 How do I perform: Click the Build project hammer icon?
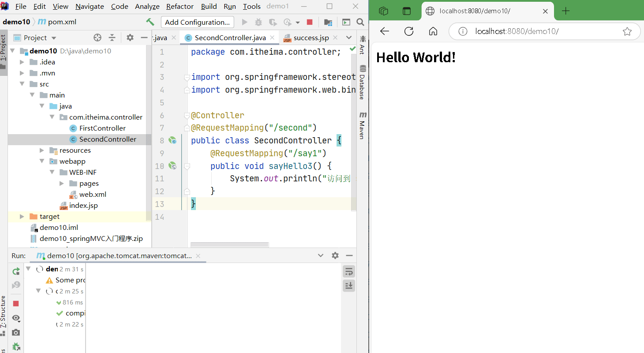coord(150,22)
